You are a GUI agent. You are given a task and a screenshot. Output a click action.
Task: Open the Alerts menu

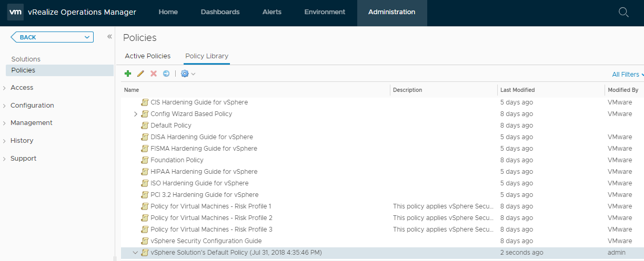click(272, 12)
